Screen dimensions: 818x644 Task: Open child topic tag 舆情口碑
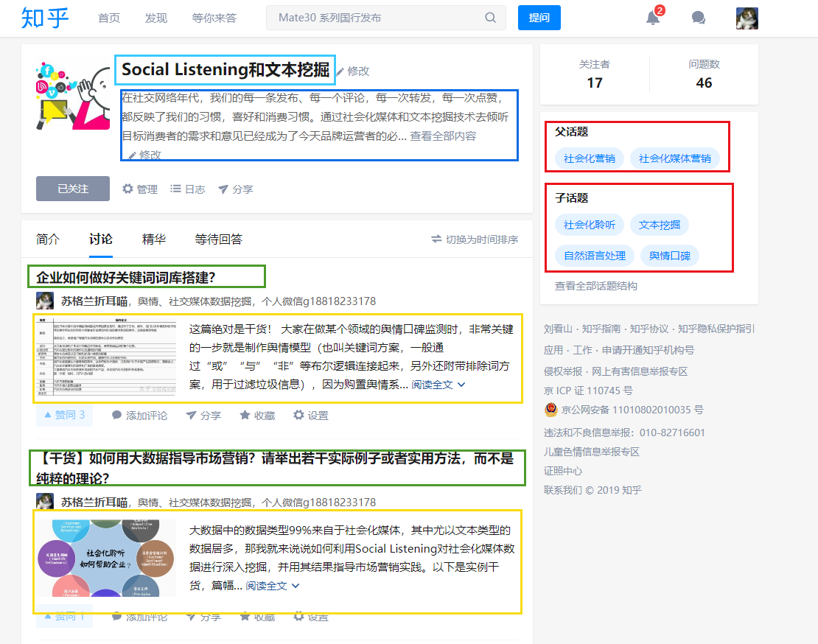click(670, 256)
